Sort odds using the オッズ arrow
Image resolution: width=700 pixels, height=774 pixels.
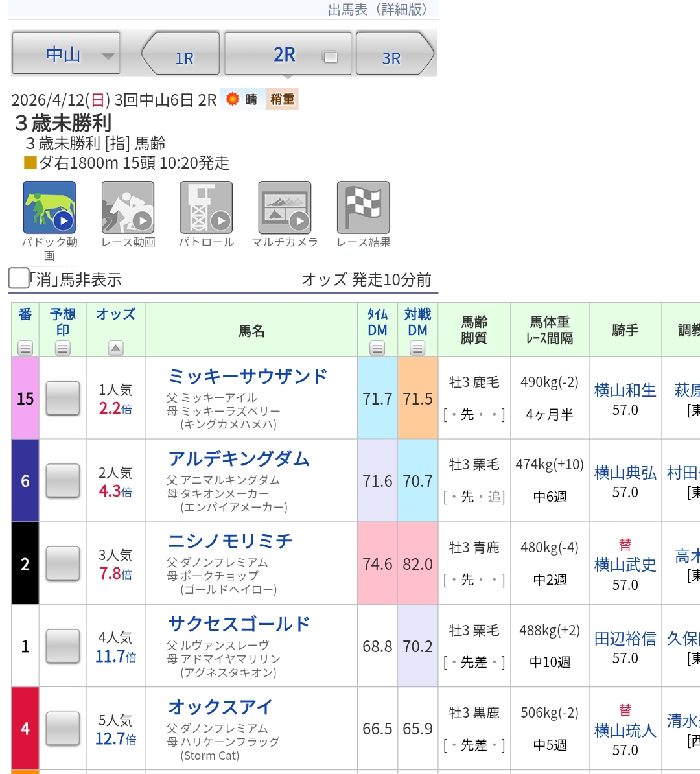click(115, 348)
